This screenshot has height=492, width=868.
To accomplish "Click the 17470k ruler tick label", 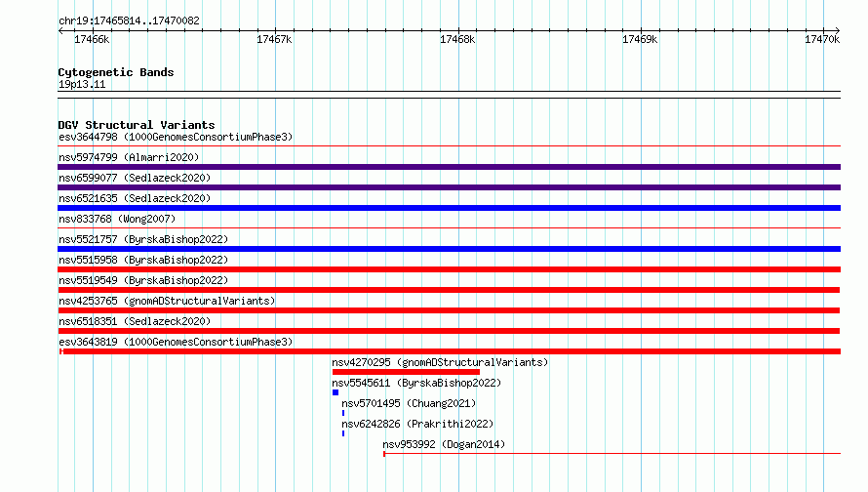I will point(822,39).
